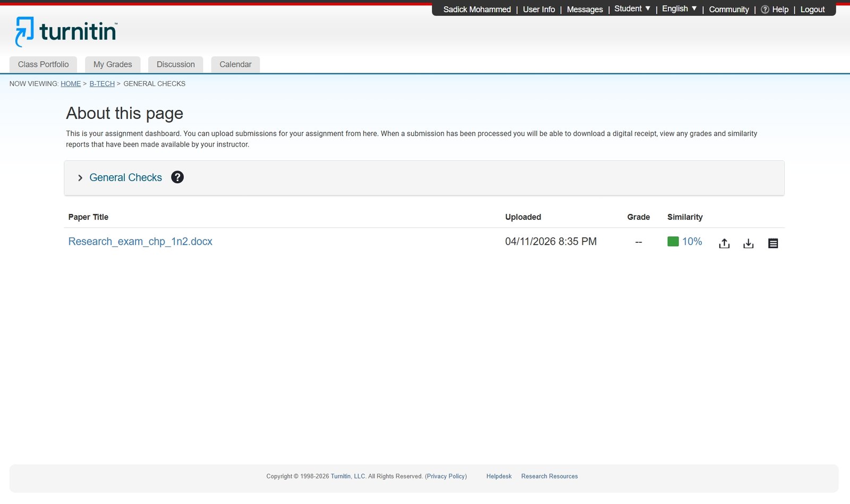Image resolution: width=850 pixels, height=504 pixels.
Task: Click the Turnitin, LLC footer link
Action: pyautogui.click(x=348, y=476)
